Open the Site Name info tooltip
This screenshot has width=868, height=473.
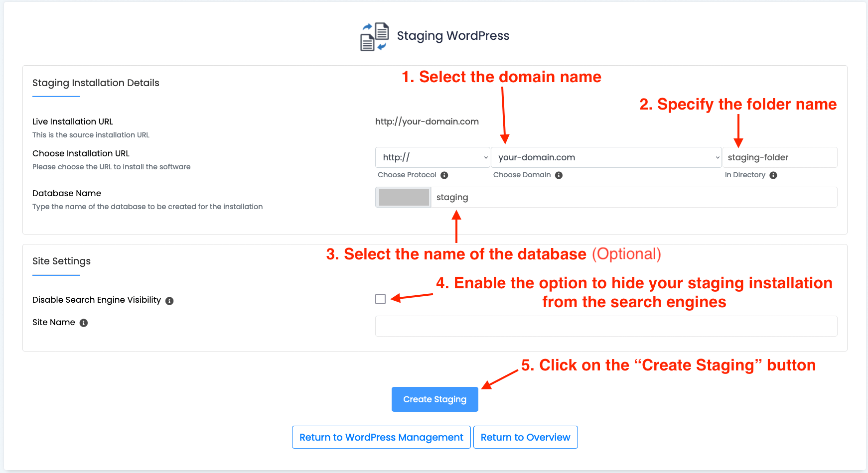click(x=84, y=323)
